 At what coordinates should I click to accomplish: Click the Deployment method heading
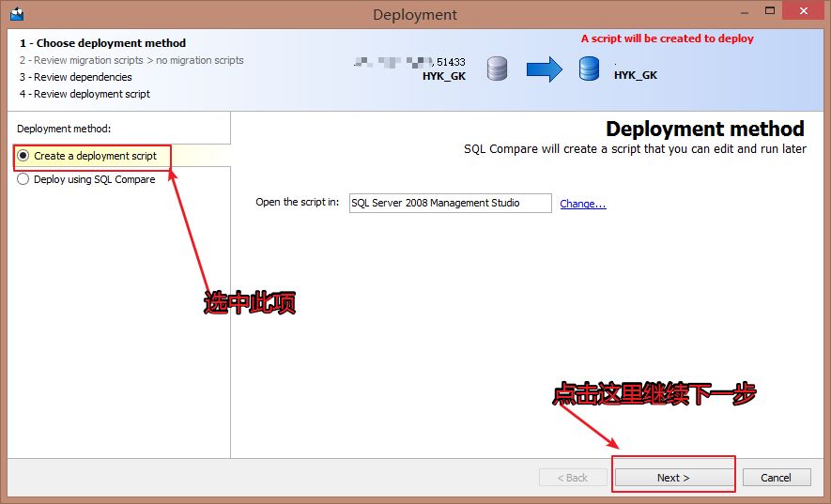pyautogui.click(x=705, y=129)
